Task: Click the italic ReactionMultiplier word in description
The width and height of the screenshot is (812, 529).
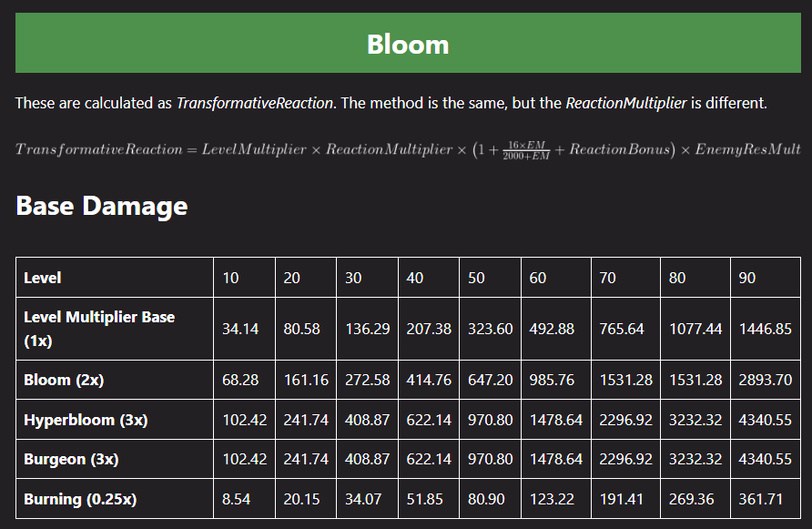Action: pos(626,103)
